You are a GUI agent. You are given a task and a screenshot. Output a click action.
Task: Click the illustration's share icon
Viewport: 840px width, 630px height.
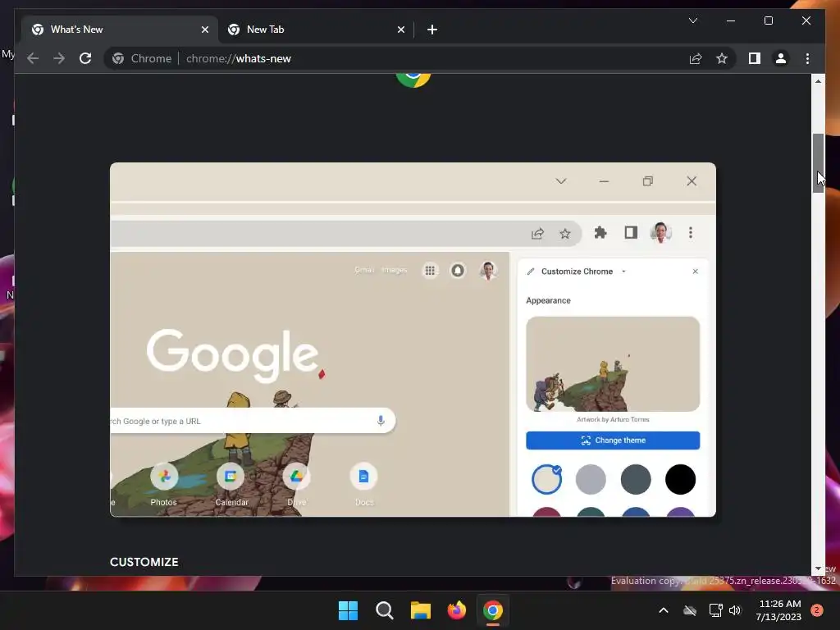coord(537,234)
